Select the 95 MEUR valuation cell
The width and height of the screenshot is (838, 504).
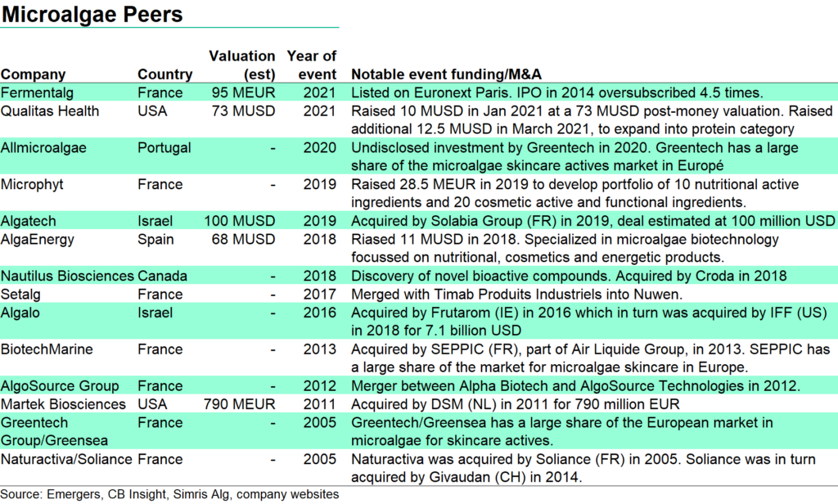(x=243, y=93)
